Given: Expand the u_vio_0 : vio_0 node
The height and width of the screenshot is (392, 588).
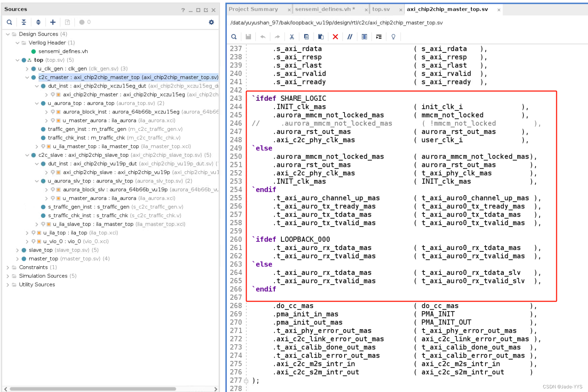Looking at the screenshot, I should pyautogui.click(x=27, y=241).
